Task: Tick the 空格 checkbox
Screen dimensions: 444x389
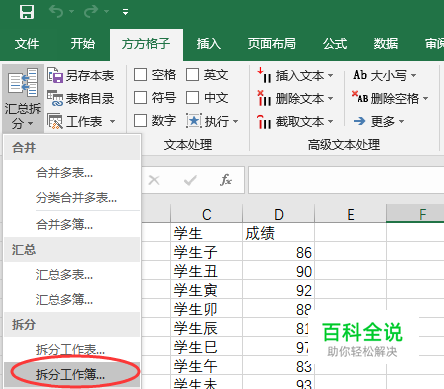Action: pos(140,75)
